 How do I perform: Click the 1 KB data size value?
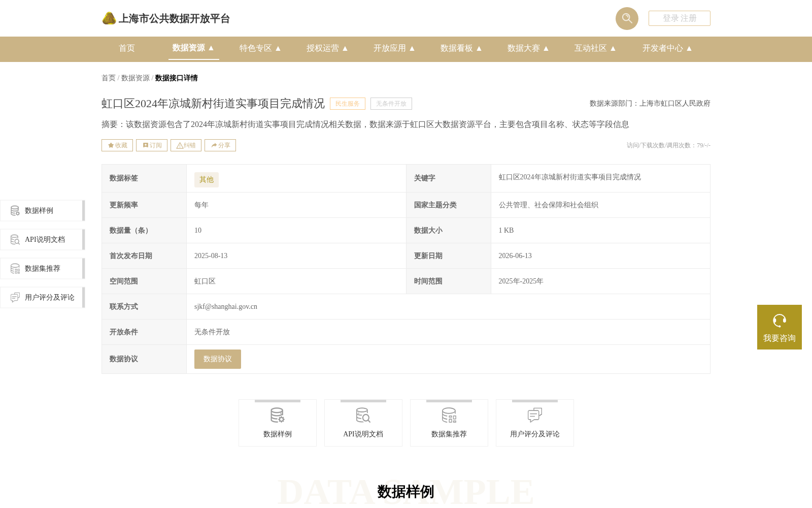[x=506, y=231]
